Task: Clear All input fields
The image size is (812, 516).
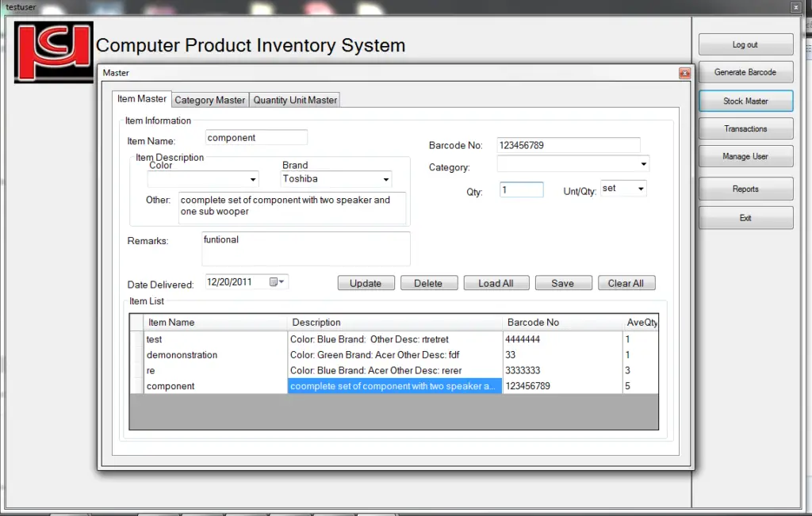Action: click(x=626, y=282)
